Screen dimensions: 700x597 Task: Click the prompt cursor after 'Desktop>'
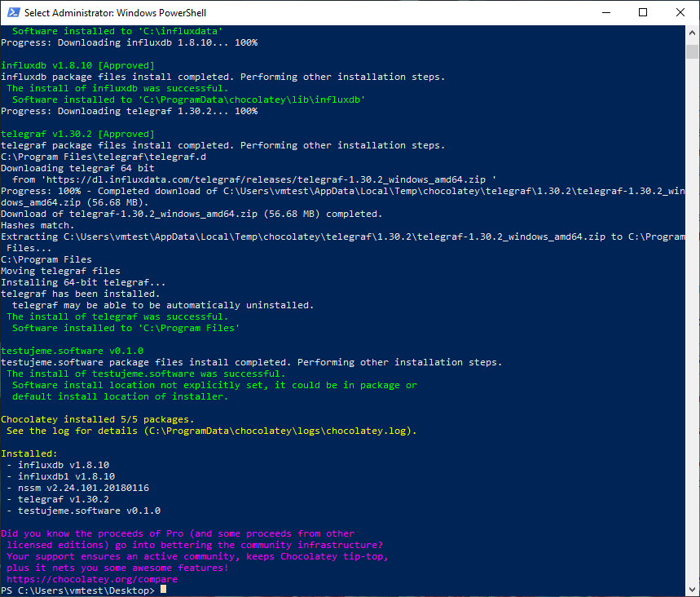click(164, 590)
